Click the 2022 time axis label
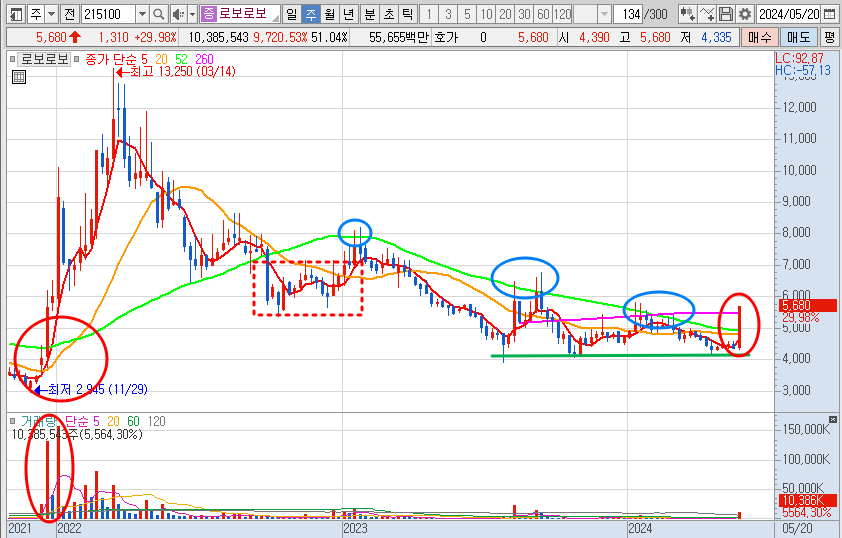This screenshot has width=842, height=538. (69, 528)
